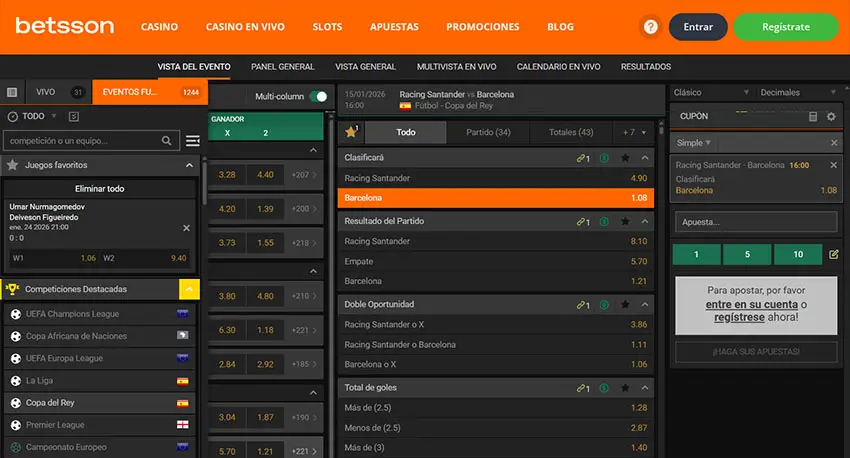The width and height of the screenshot is (850, 458).
Task: Collapse the Total de goles market
Action: point(645,388)
